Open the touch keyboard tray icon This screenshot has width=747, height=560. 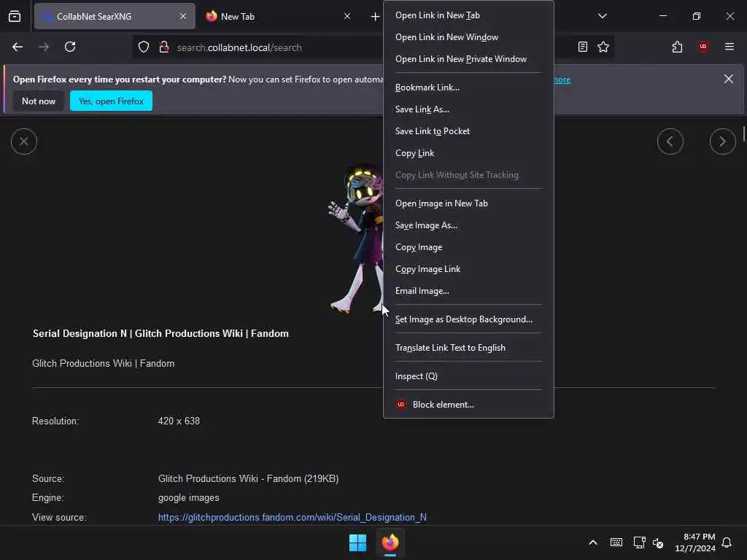[x=616, y=542]
